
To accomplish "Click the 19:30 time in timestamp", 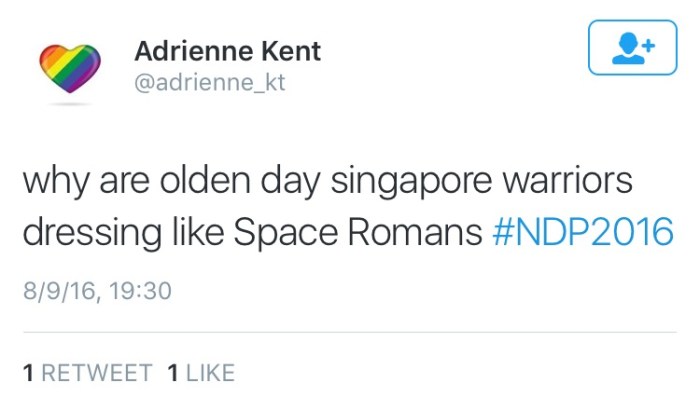I will point(141,291).
